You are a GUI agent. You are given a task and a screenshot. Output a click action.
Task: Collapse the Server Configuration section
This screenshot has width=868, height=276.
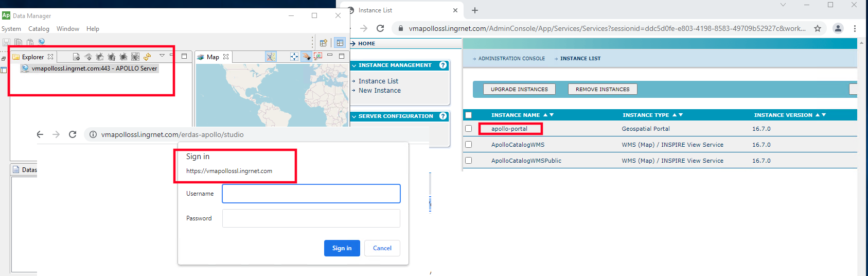click(354, 116)
